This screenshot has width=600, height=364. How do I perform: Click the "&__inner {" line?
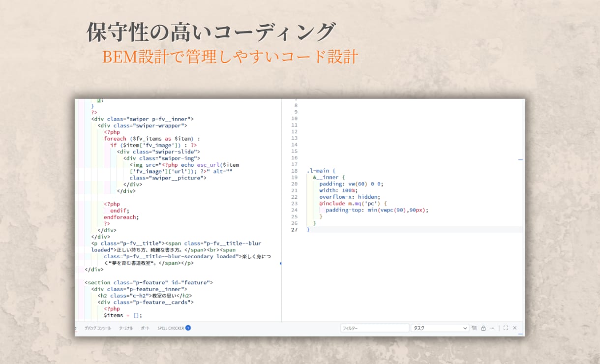[x=329, y=177]
